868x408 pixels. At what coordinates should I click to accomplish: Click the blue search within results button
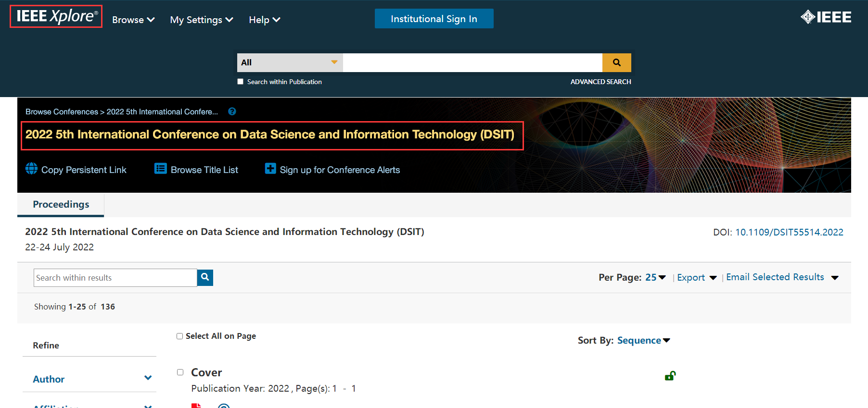point(205,277)
